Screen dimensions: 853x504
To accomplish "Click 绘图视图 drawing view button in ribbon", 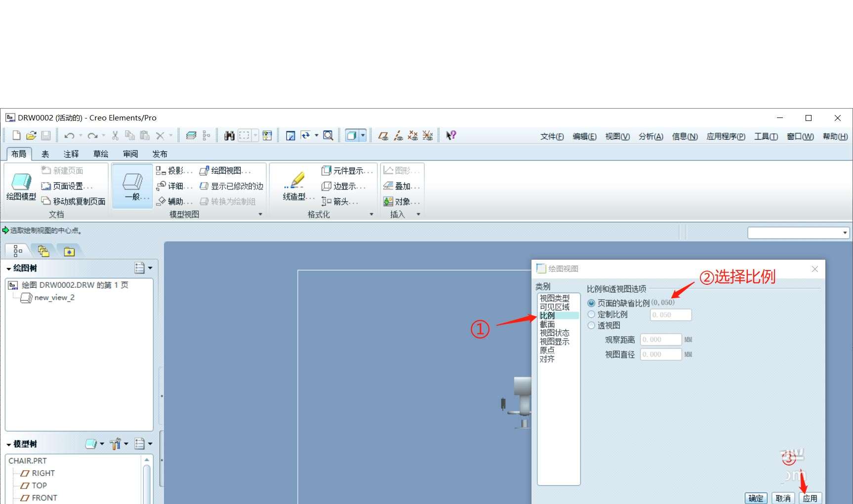I will click(226, 170).
